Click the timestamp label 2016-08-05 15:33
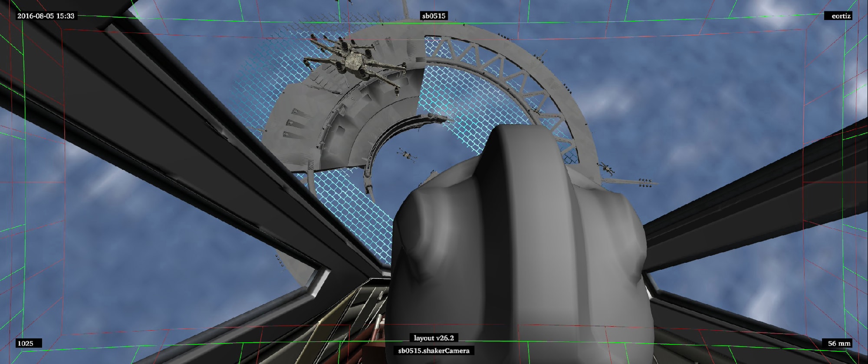Screen dimensions: 868x364 tap(46, 16)
